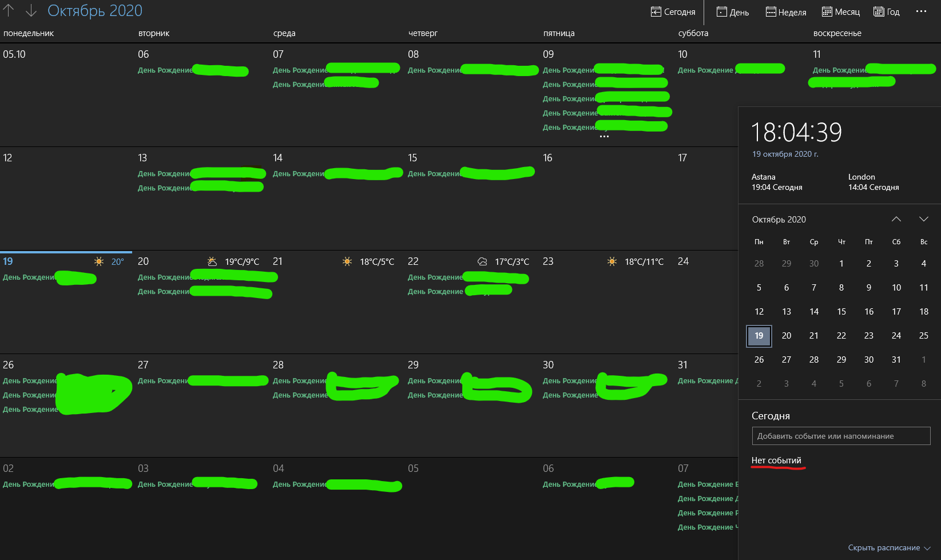Switch to День view
Image resolution: width=941 pixels, height=560 pixels.
[x=733, y=12]
